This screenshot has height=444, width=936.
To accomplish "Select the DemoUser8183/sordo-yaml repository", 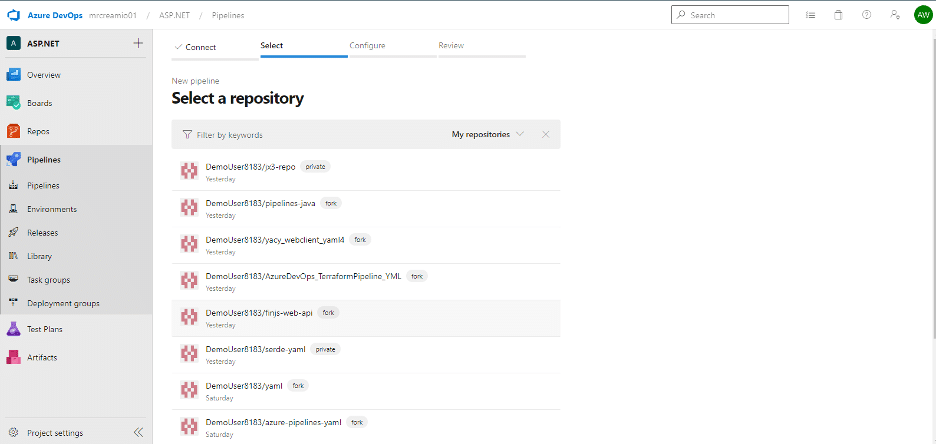I will 366,354.
